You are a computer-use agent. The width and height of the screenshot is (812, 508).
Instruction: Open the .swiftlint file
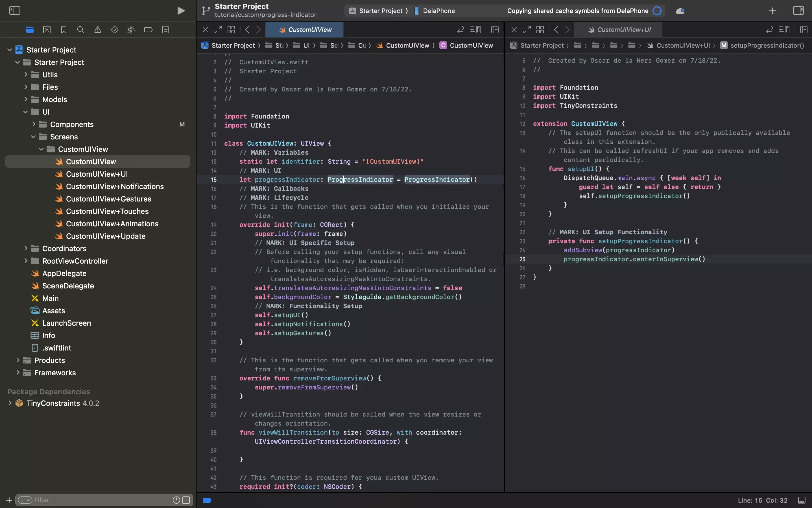(x=56, y=348)
